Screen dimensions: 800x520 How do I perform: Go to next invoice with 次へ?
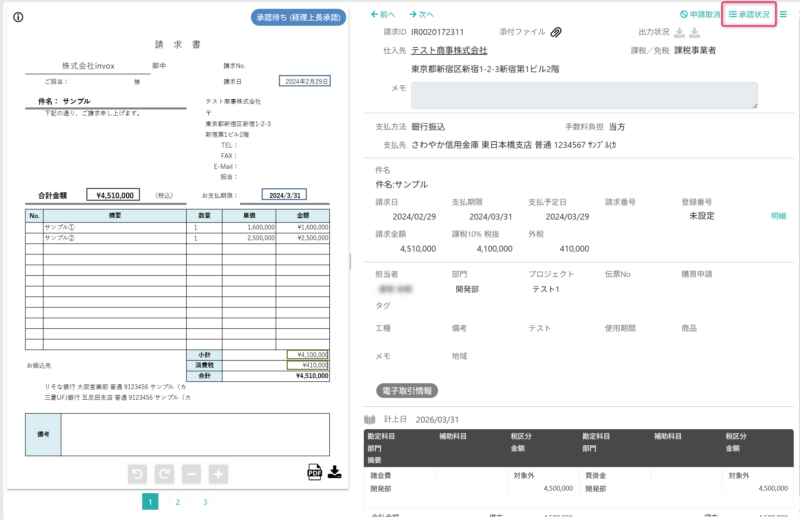click(x=421, y=14)
